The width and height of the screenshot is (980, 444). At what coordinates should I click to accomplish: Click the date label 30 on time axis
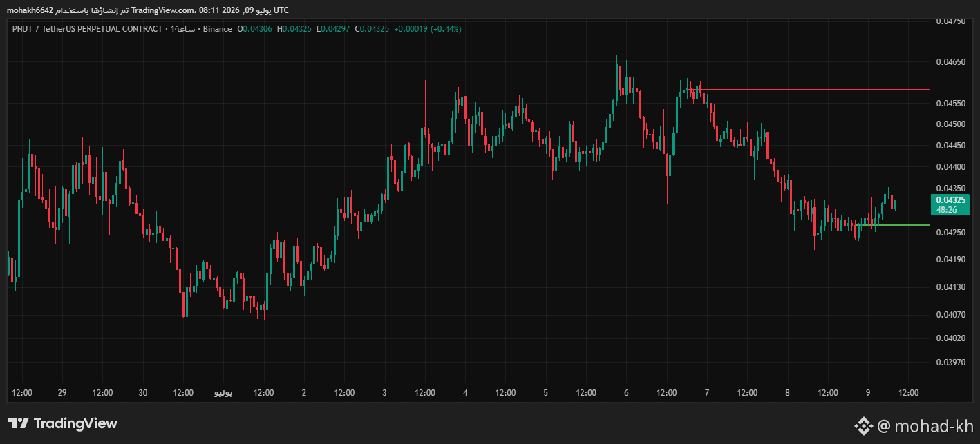pyautogui.click(x=143, y=393)
